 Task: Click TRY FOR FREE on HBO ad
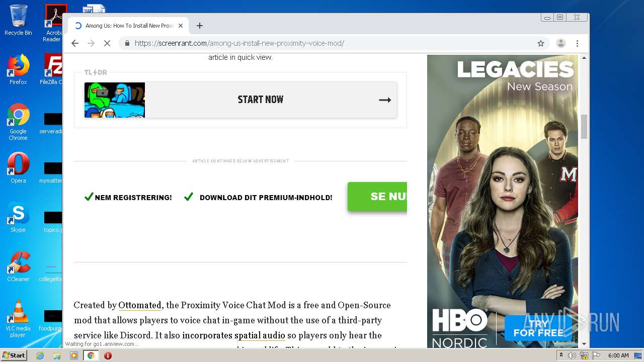538,328
